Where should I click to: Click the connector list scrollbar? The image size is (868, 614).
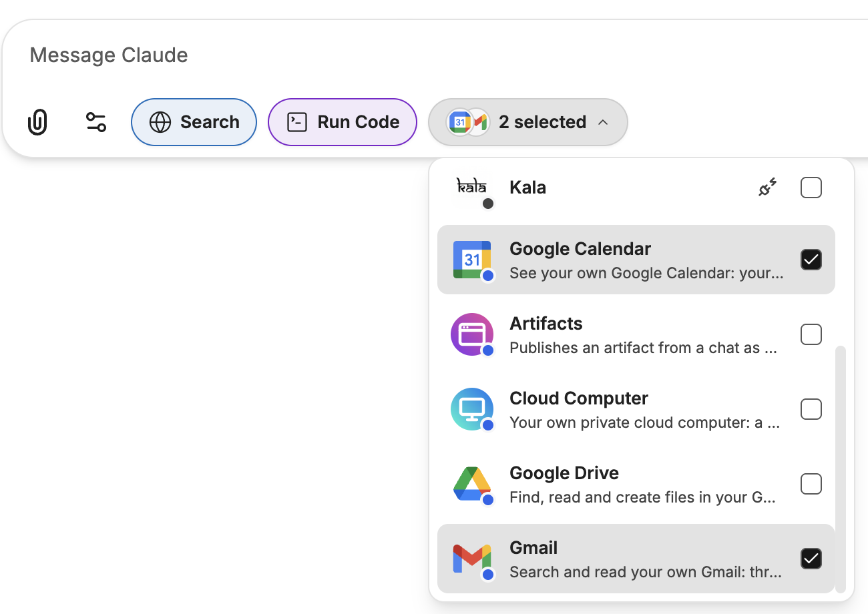point(841,469)
